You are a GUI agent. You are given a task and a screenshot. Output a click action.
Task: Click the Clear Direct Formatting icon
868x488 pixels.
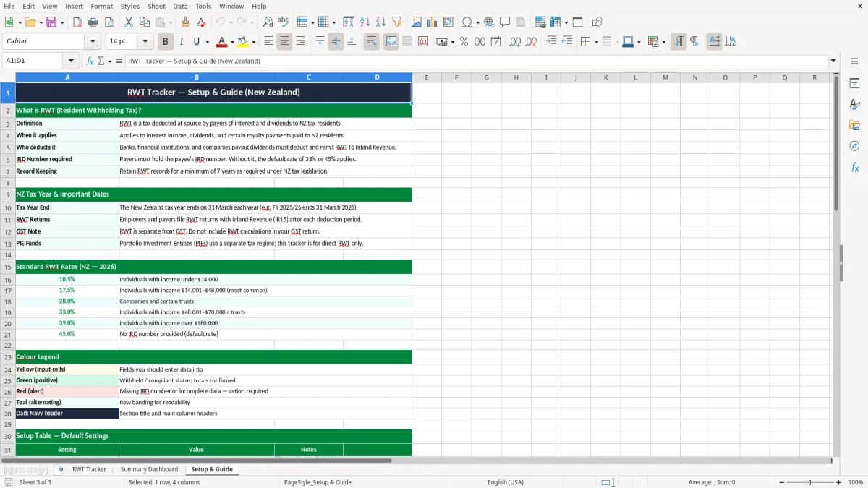click(202, 22)
